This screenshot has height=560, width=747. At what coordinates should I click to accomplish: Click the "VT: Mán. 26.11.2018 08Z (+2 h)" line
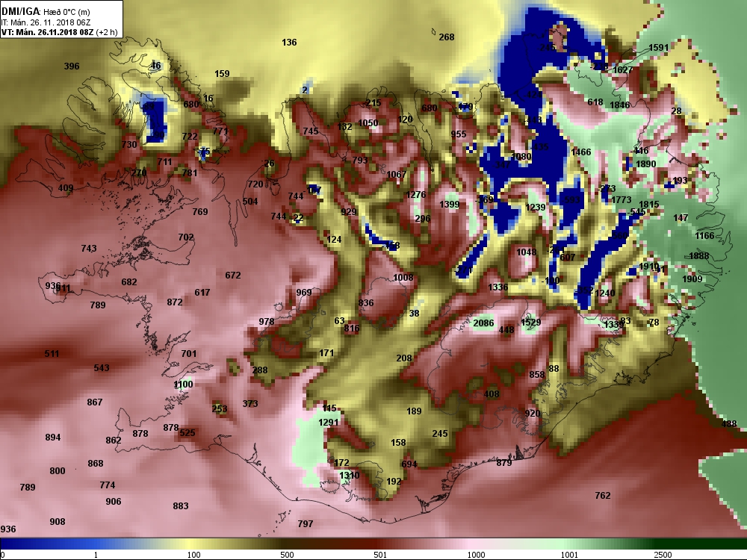[x=60, y=32]
